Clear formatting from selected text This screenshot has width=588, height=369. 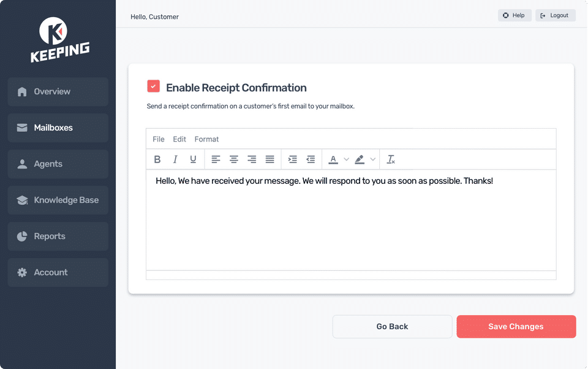click(391, 159)
